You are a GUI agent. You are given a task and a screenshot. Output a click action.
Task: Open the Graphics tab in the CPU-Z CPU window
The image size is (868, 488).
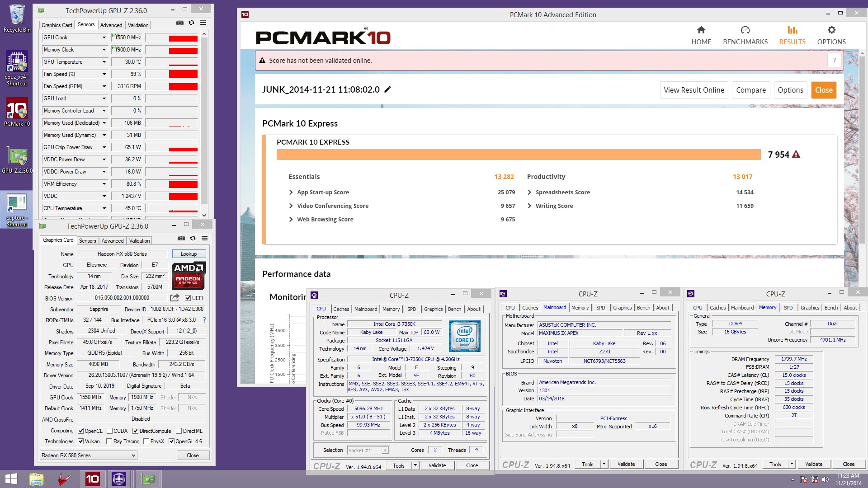[433, 309]
